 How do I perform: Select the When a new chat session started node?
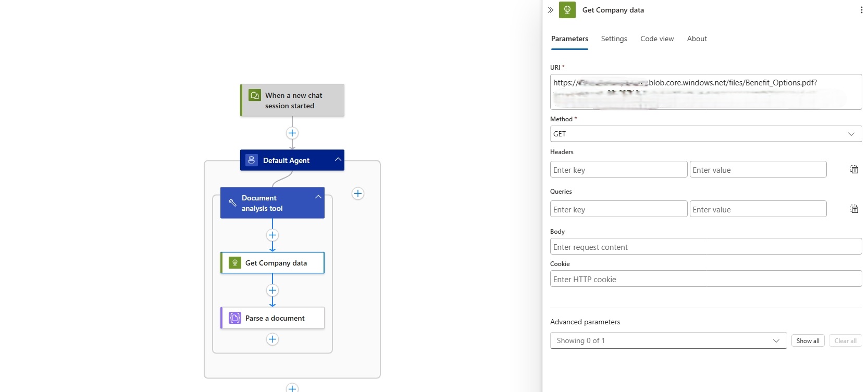292,100
